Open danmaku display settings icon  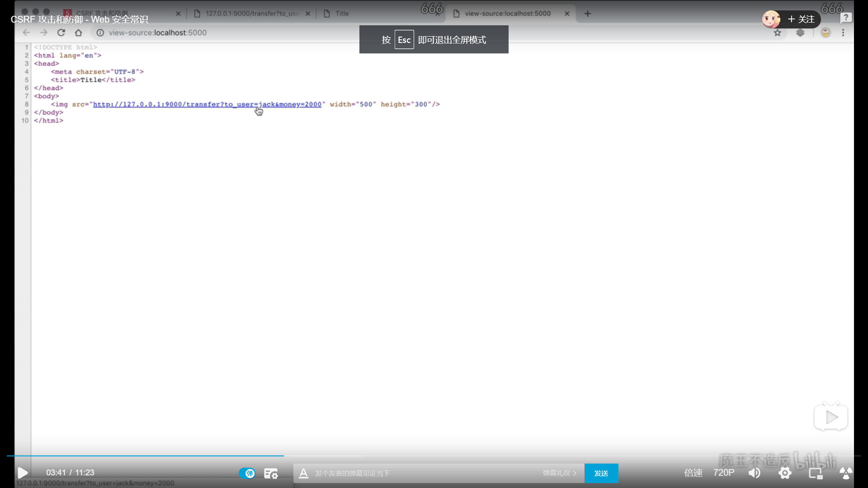(x=271, y=473)
